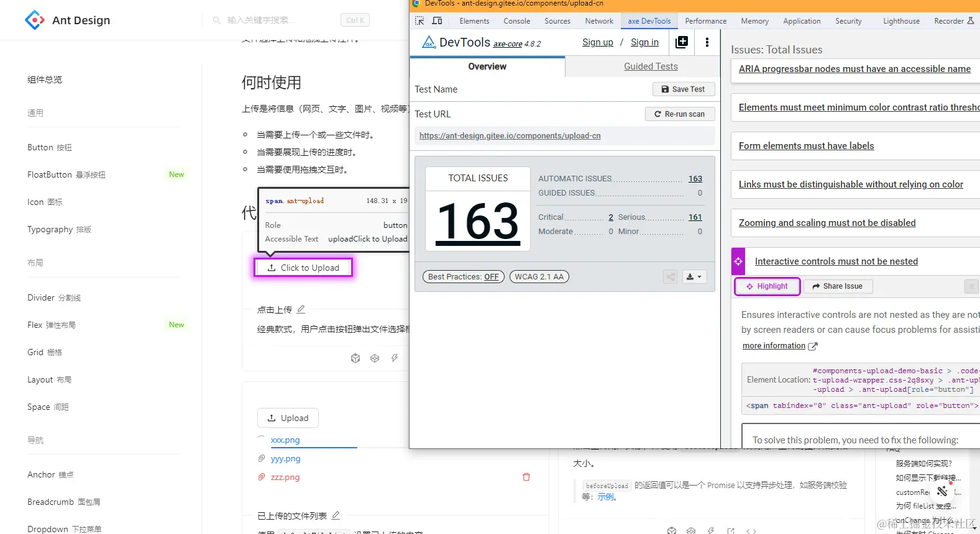Viewport: 980px width, 534px height.
Task: Open 'Zooming and scaling must not be disabled' issue
Action: coord(827,223)
